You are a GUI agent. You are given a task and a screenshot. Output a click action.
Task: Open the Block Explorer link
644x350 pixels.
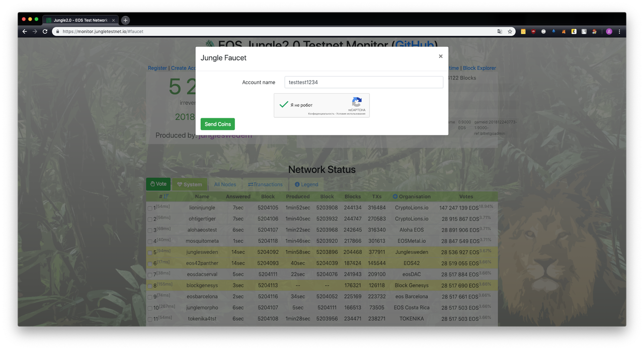click(479, 68)
